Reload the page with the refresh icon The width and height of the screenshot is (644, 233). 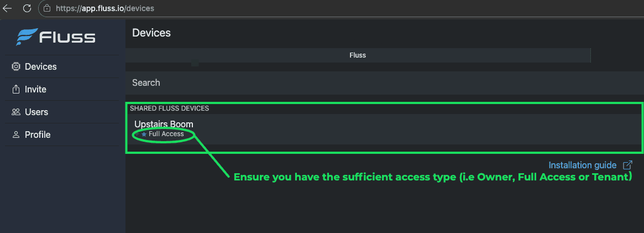[27, 8]
